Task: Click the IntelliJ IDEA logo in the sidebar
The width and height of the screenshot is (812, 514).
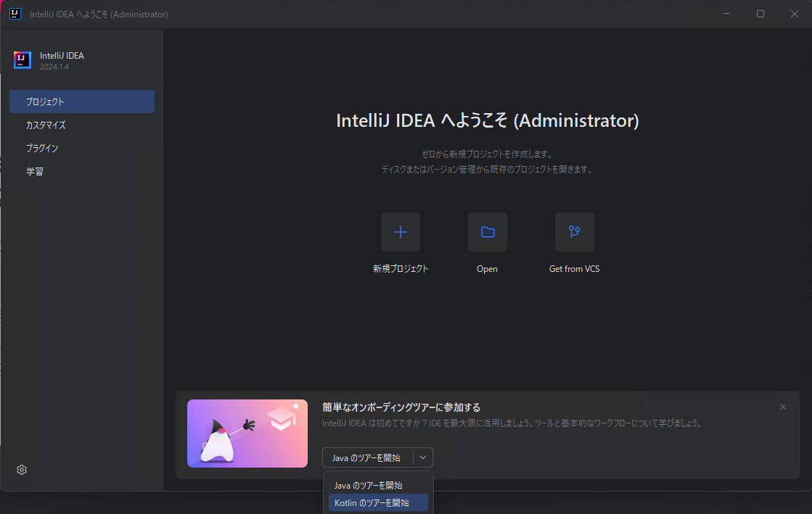Action: (x=22, y=60)
